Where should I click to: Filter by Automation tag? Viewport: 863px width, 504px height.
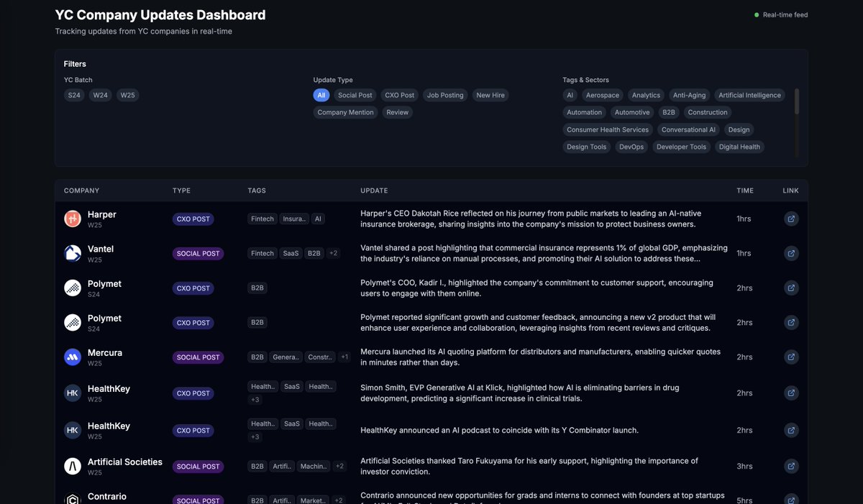click(585, 112)
